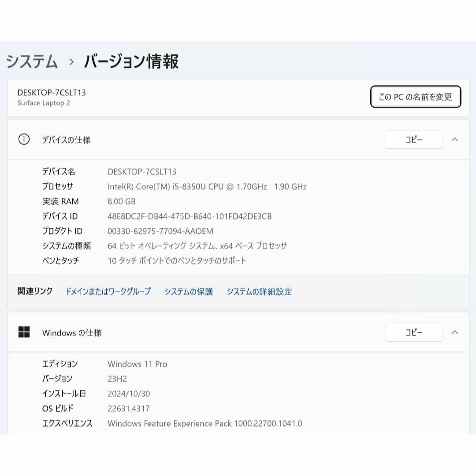The width and height of the screenshot is (476, 476).
Task: Select the エディション label
Action: coord(60,364)
